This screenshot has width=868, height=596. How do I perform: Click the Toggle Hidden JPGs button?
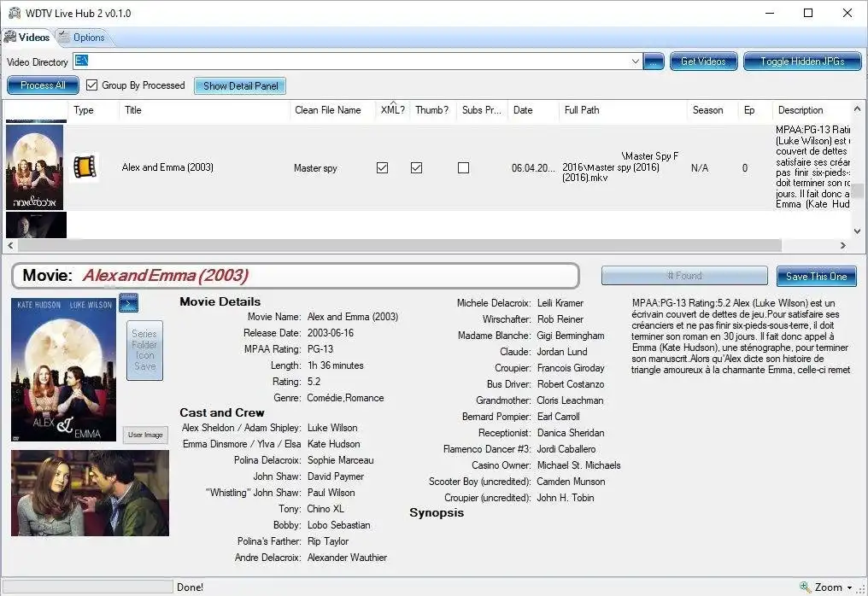click(x=802, y=61)
